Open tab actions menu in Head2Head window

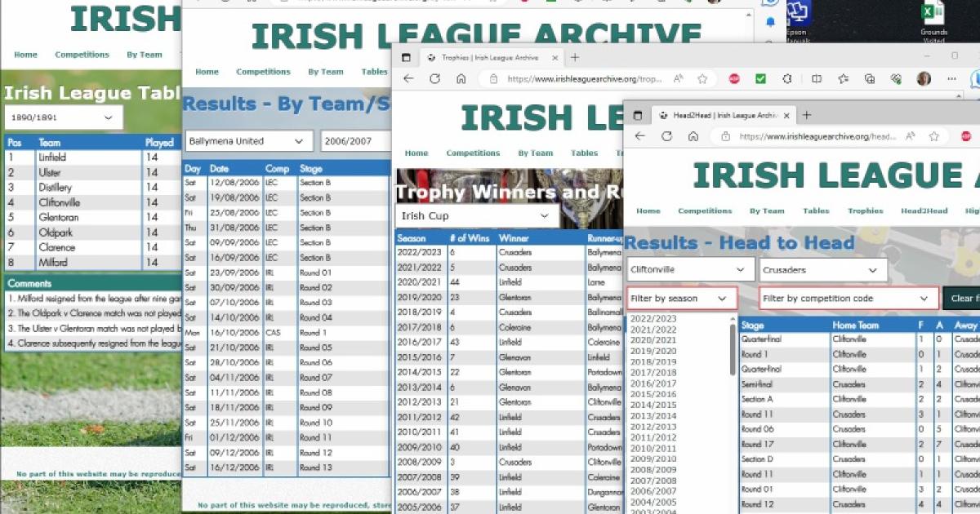[637, 116]
